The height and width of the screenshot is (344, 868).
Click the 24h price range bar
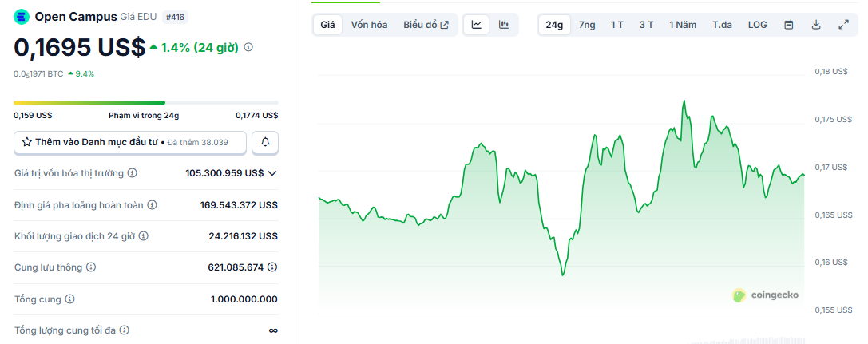tap(146, 102)
